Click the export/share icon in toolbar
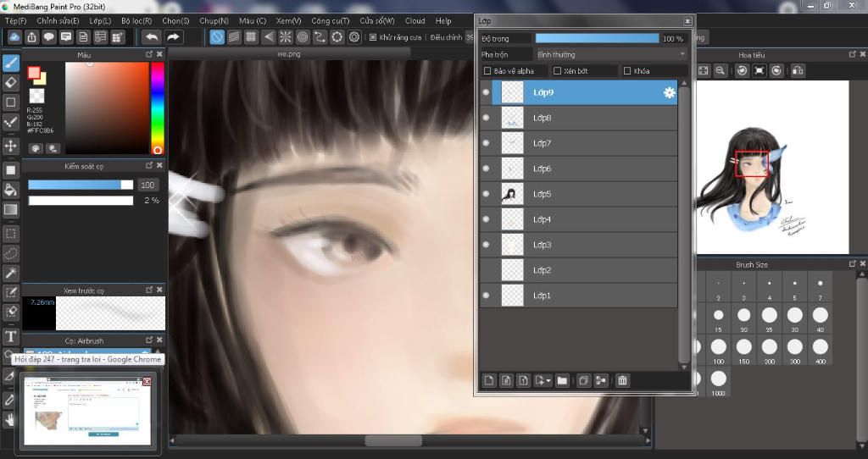 [x=31, y=37]
